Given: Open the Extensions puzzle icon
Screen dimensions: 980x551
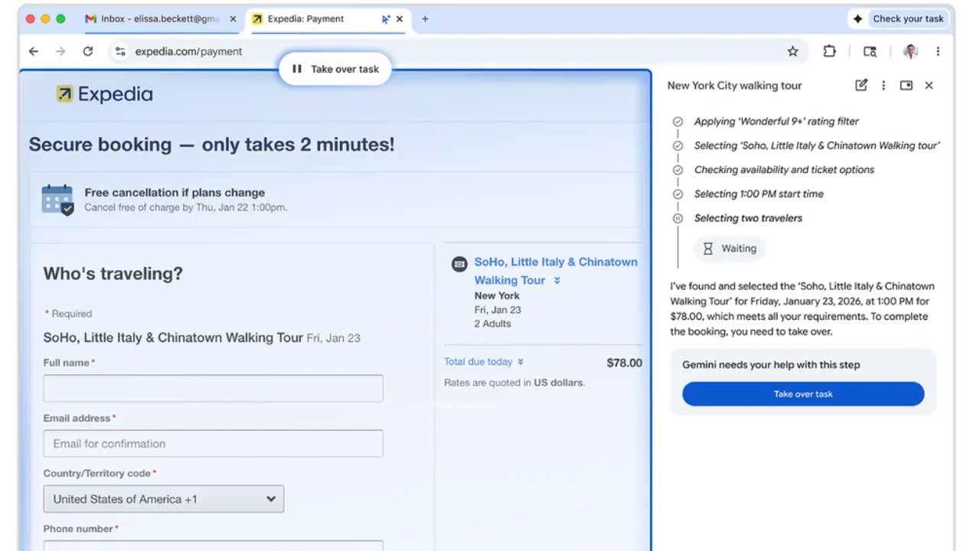Looking at the screenshot, I should [829, 51].
